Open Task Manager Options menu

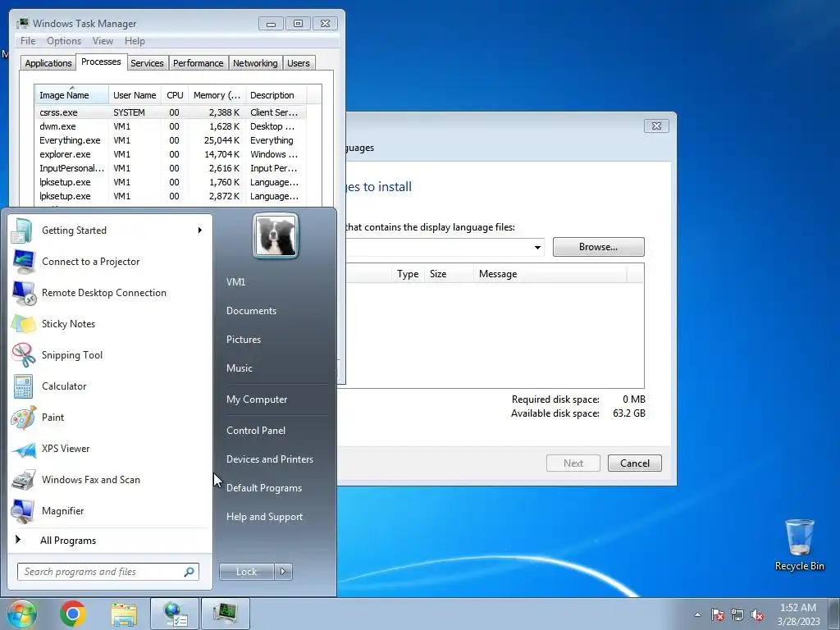tap(64, 41)
